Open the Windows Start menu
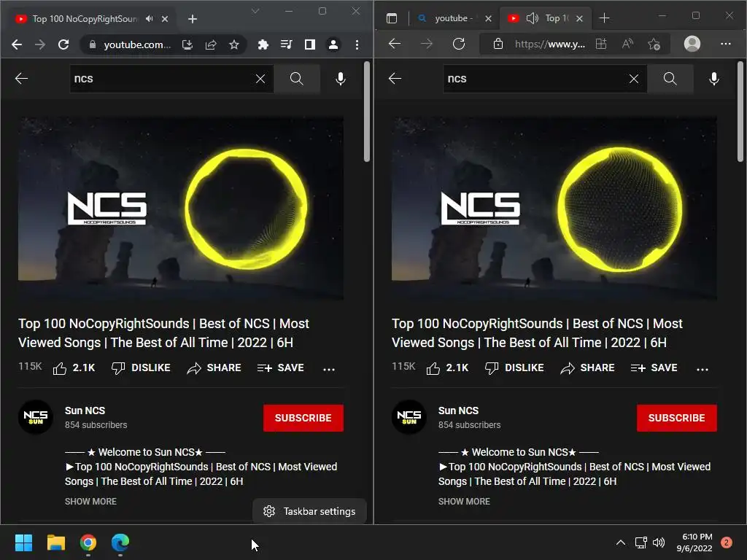The width and height of the screenshot is (747, 560). pyautogui.click(x=23, y=542)
